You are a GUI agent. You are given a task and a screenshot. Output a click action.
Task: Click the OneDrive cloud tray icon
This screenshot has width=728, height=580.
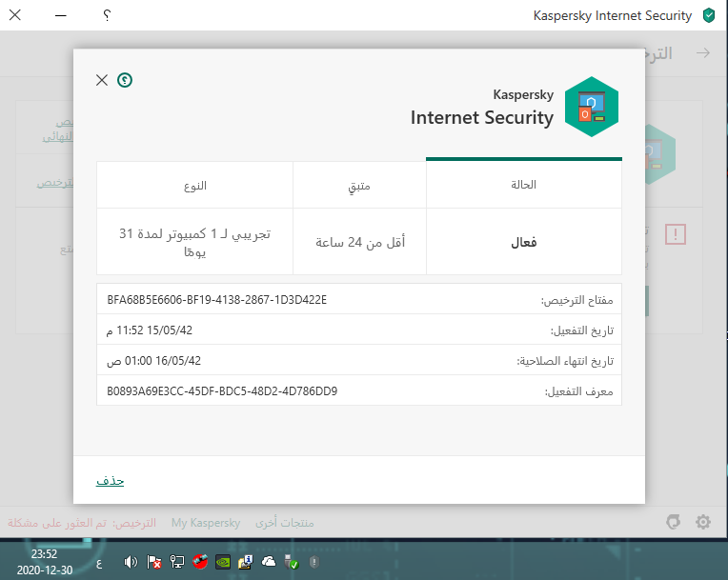click(x=269, y=562)
